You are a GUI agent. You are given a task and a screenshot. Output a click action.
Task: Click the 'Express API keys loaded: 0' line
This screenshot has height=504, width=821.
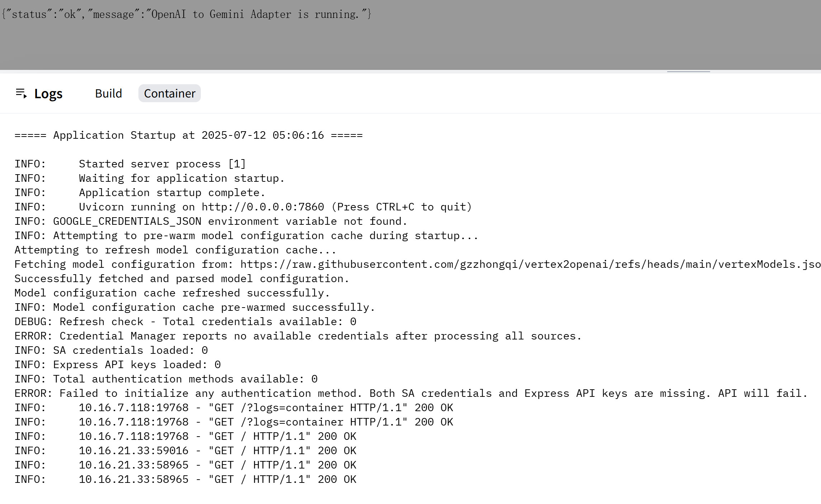[118, 365]
